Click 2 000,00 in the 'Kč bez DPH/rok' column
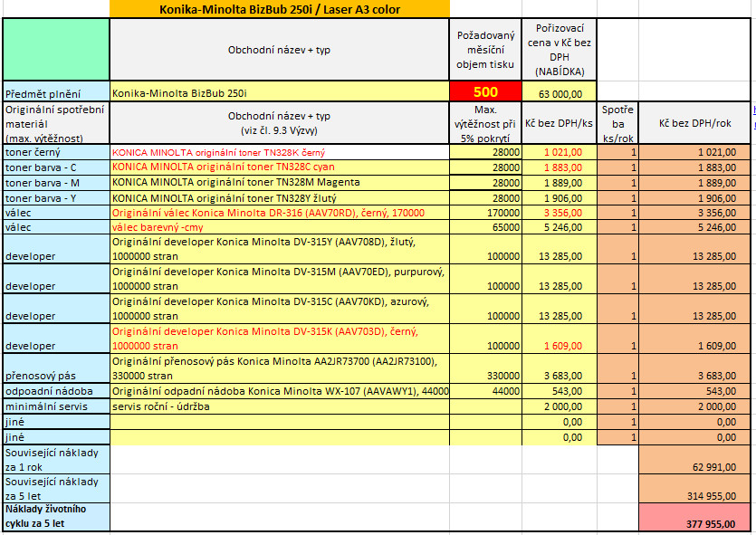This screenshot has width=756, height=535. [x=694, y=406]
